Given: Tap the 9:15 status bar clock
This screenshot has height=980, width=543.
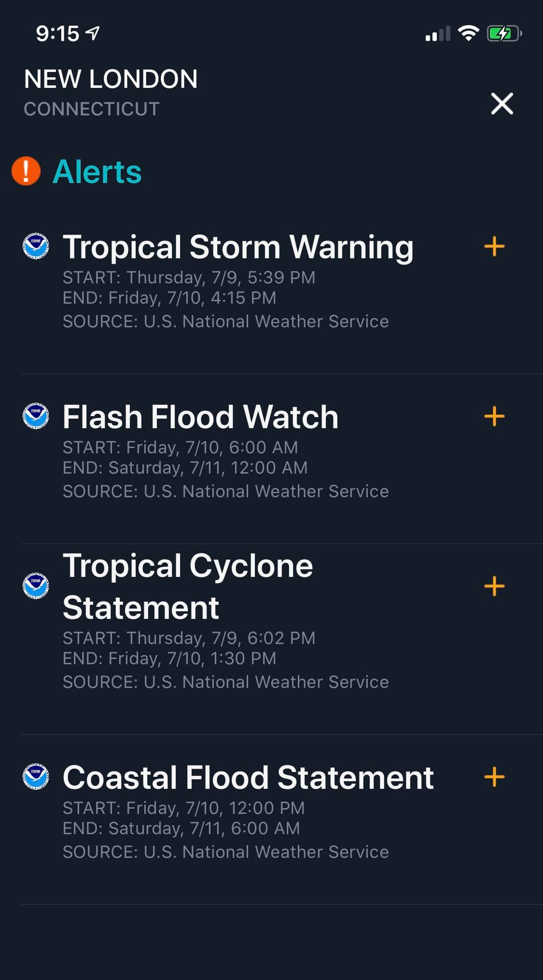Looking at the screenshot, I should click(57, 33).
